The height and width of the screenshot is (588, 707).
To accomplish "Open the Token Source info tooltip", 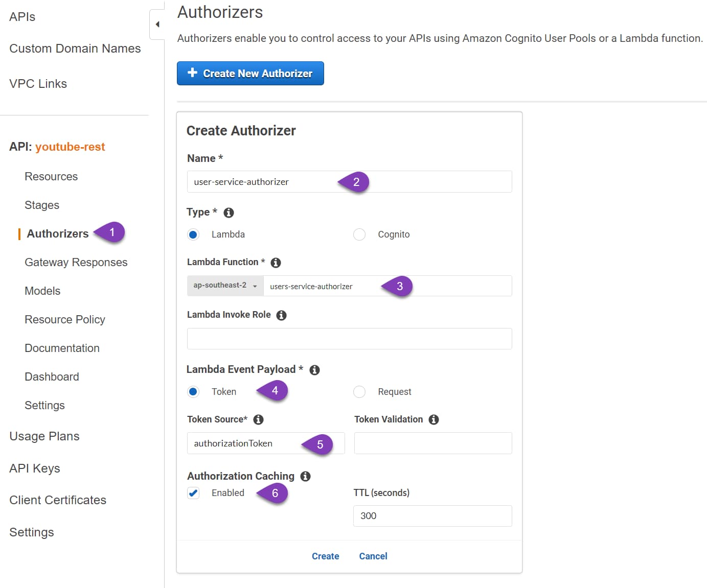I will [258, 419].
